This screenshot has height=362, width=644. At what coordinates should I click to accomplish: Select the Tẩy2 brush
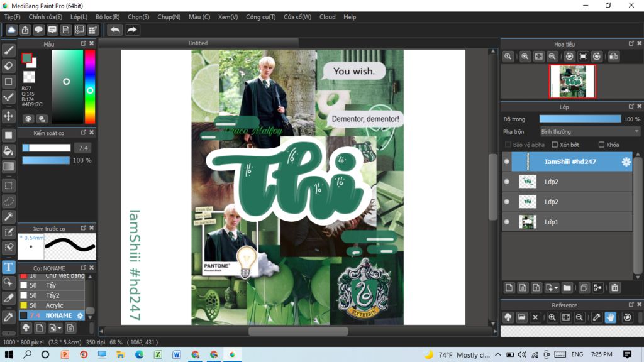click(52, 295)
